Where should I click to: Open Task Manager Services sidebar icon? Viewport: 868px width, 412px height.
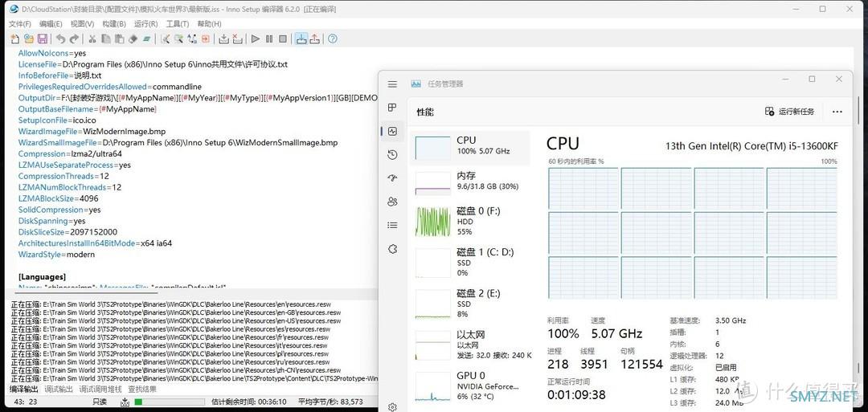point(392,249)
